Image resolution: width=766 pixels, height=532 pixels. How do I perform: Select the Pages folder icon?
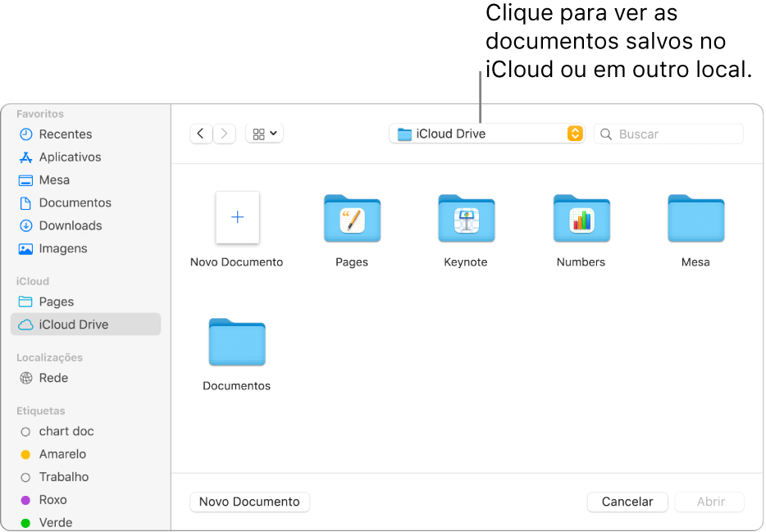tap(352, 218)
